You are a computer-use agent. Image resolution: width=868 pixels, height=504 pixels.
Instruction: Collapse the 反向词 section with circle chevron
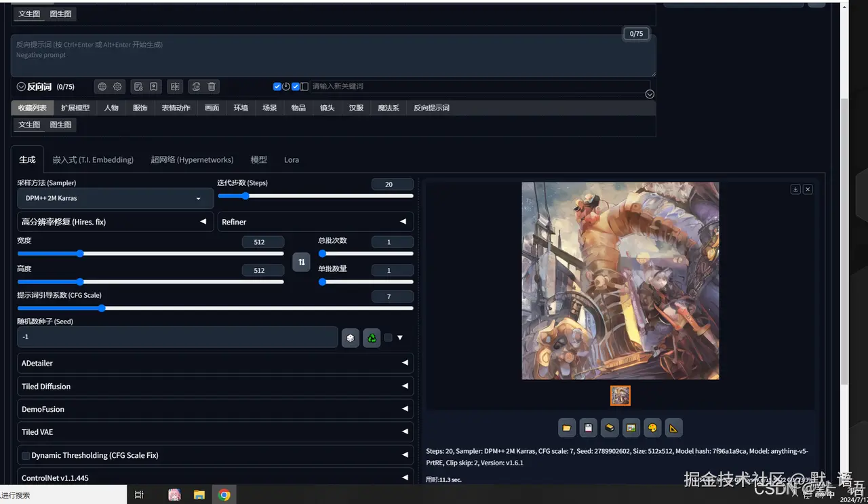(x=21, y=87)
